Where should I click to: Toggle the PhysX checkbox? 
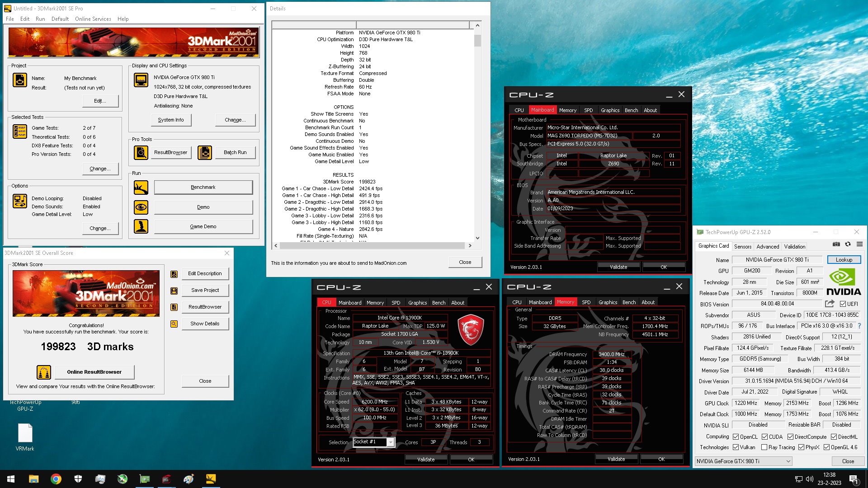[802, 447]
